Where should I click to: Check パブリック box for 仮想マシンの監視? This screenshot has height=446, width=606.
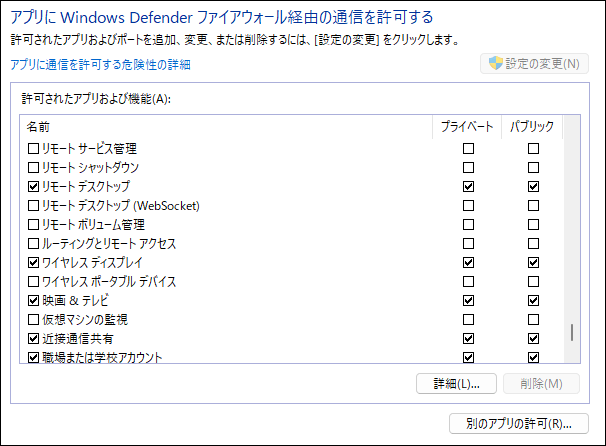[533, 320]
